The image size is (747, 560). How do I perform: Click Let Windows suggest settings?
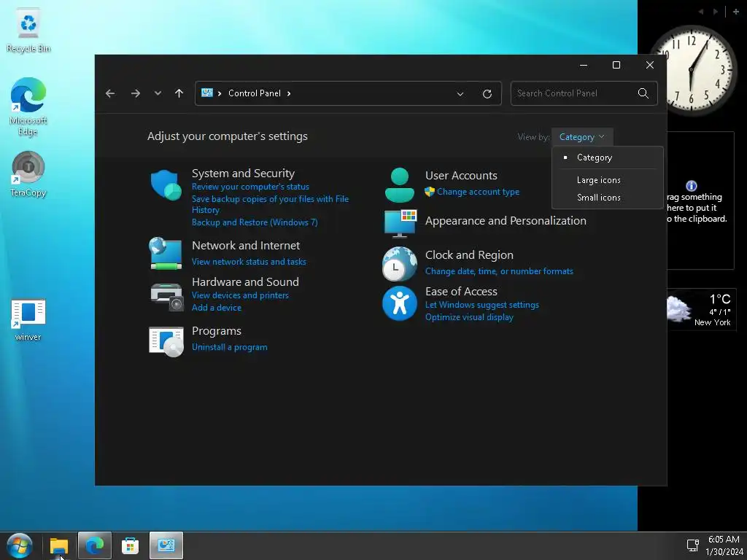(x=481, y=305)
